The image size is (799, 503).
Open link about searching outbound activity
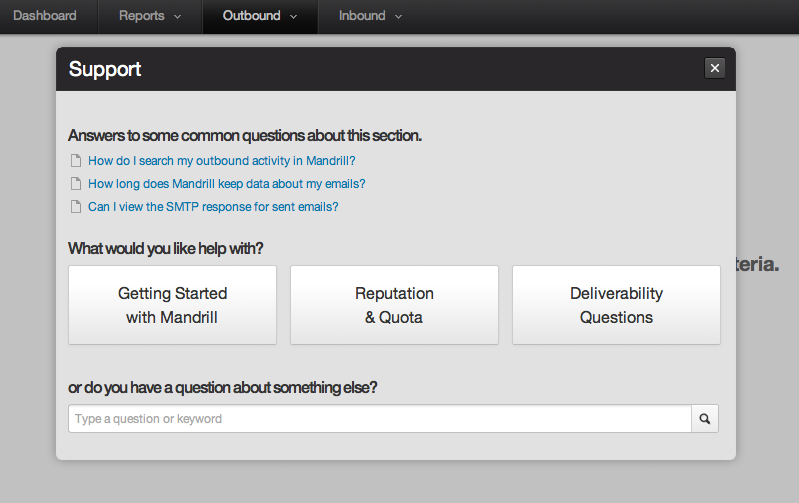click(222, 161)
